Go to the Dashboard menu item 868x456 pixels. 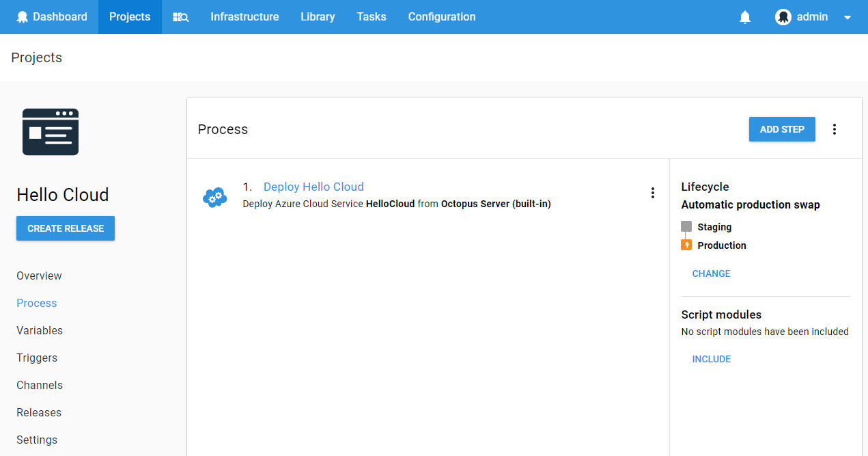coord(52,17)
